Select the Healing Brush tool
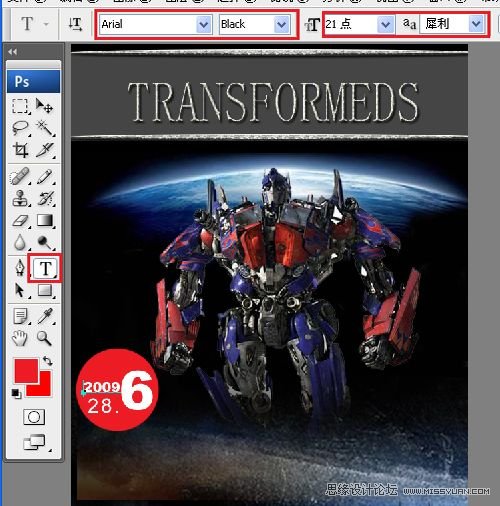The width and height of the screenshot is (500, 506). click(x=20, y=177)
